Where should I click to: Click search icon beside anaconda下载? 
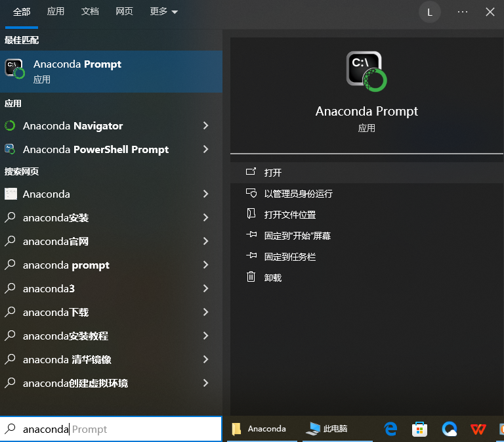tap(10, 312)
